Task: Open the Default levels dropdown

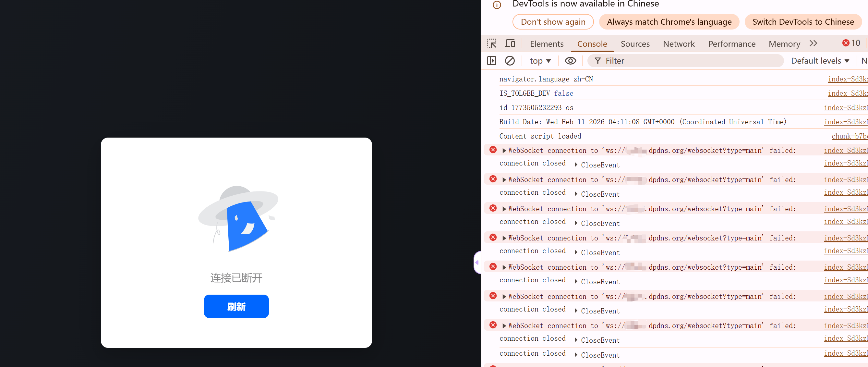Action: click(x=820, y=61)
